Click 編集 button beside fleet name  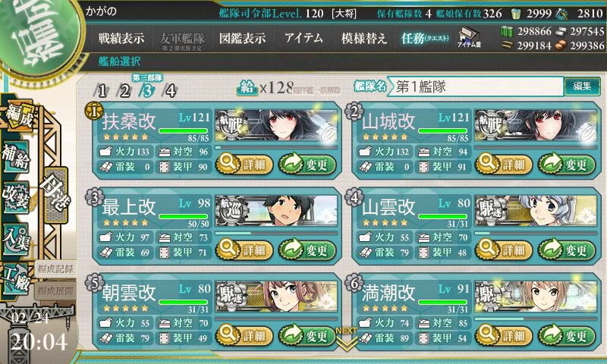pyautogui.click(x=582, y=86)
